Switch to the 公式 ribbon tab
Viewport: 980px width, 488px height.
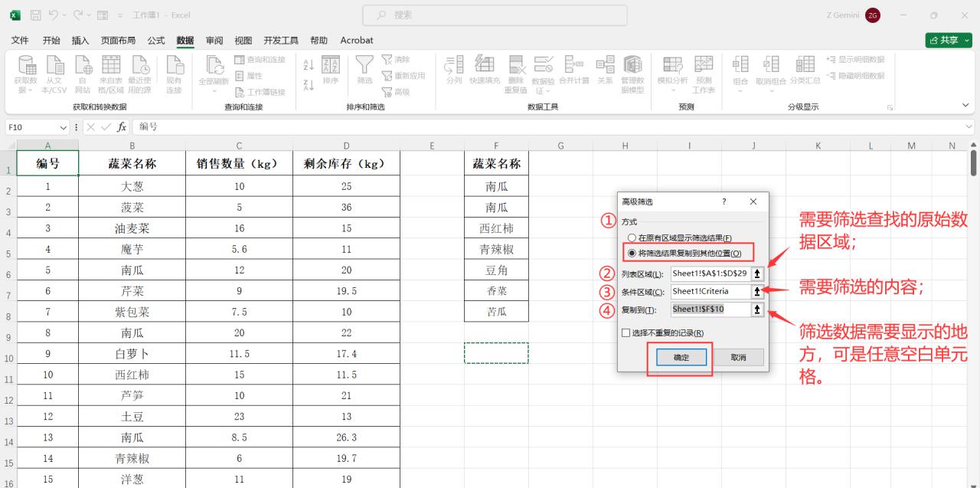point(156,41)
